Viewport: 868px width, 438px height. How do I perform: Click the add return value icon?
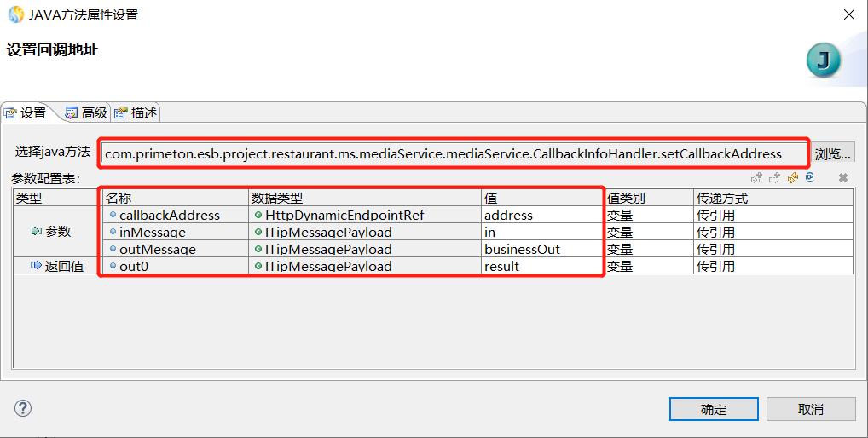pyautogui.click(x=774, y=177)
